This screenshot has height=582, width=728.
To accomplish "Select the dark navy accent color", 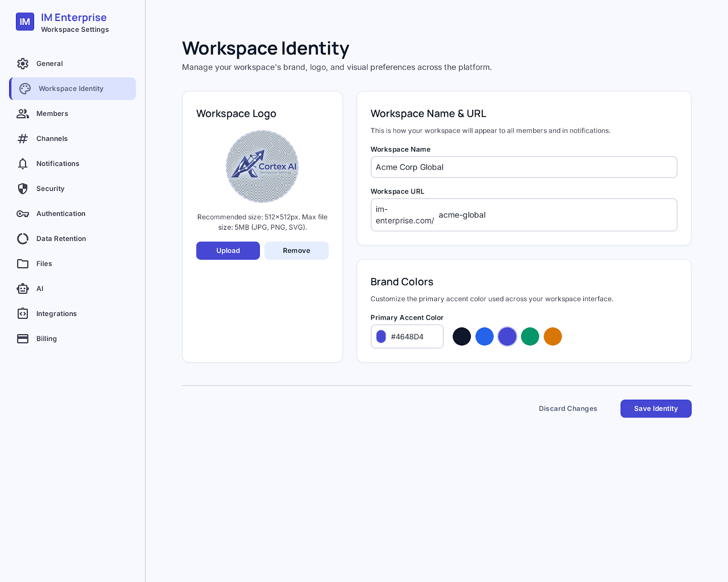I will (x=462, y=336).
